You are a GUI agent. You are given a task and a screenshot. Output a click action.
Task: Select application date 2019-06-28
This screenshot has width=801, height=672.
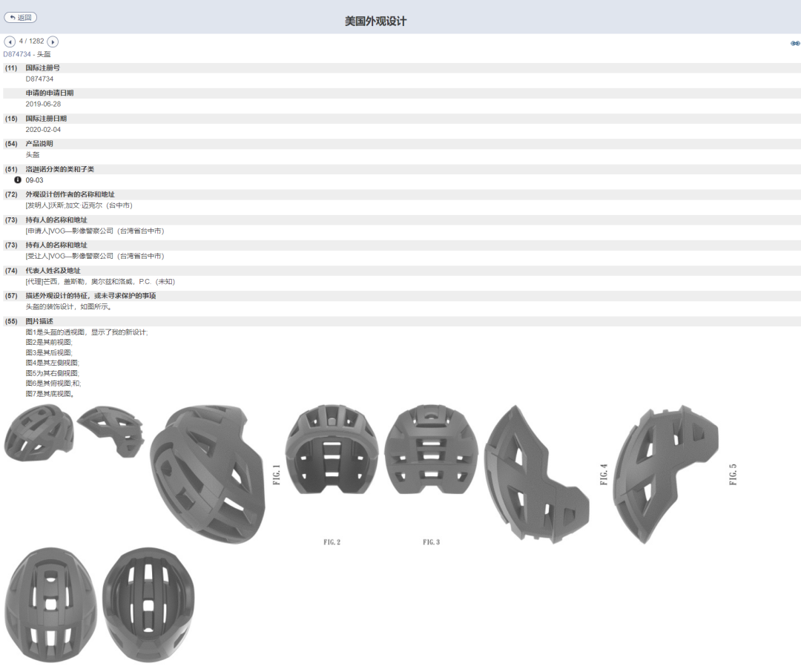pos(43,104)
